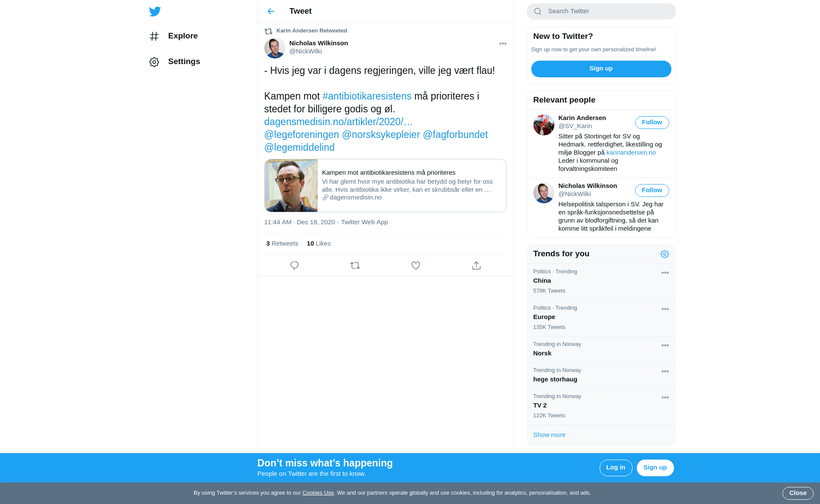Open the @legemiddelind mention
This screenshot has height=504, width=820.
click(299, 147)
